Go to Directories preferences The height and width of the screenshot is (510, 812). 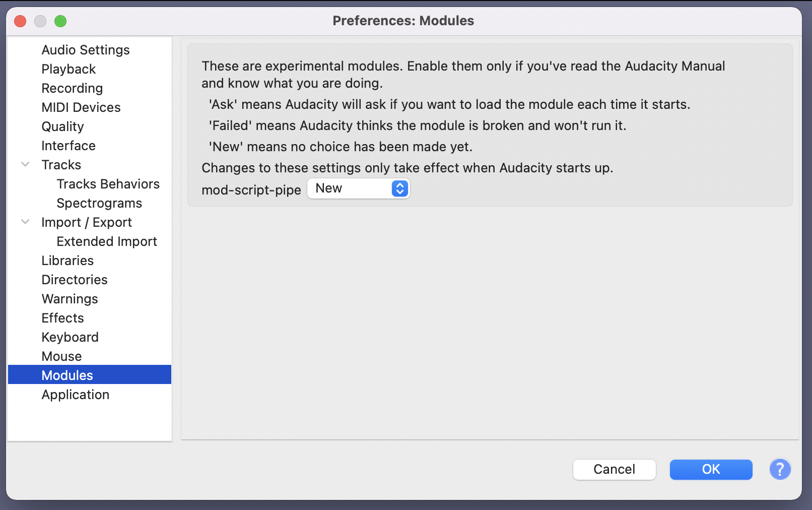(x=75, y=280)
